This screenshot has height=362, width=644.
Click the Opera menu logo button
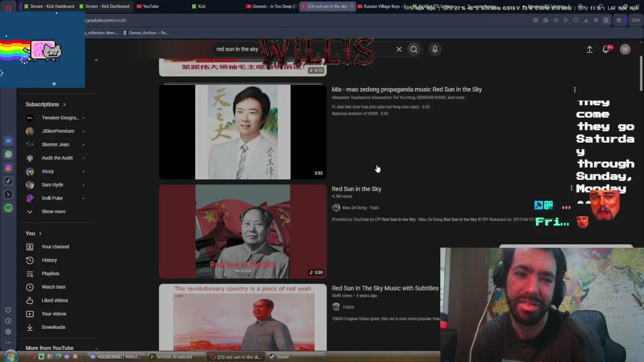point(8,8)
